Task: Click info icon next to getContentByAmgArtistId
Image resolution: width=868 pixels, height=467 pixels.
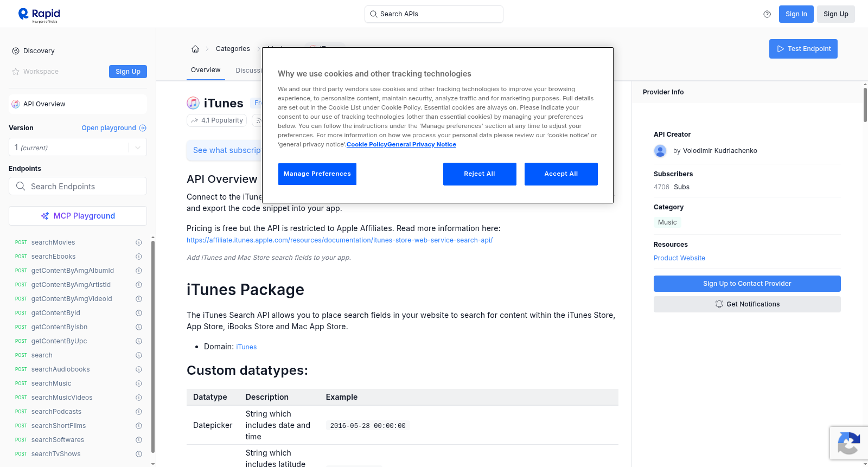Action: (x=139, y=285)
